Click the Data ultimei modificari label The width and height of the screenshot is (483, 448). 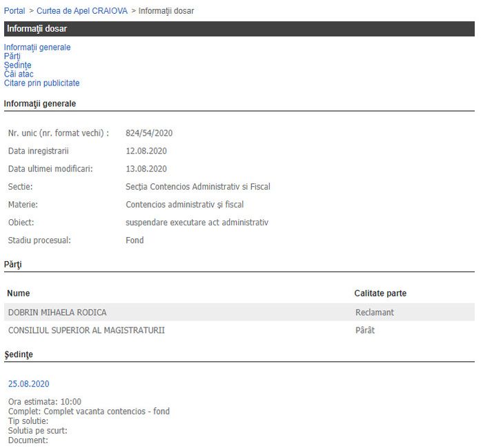tap(50, 169)
